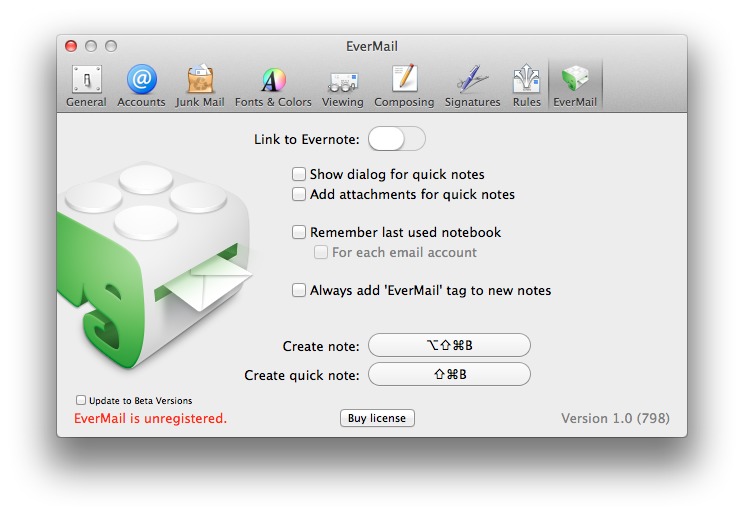
Task: Click the Version 1.0 (798) text
Action: point(615,418)
